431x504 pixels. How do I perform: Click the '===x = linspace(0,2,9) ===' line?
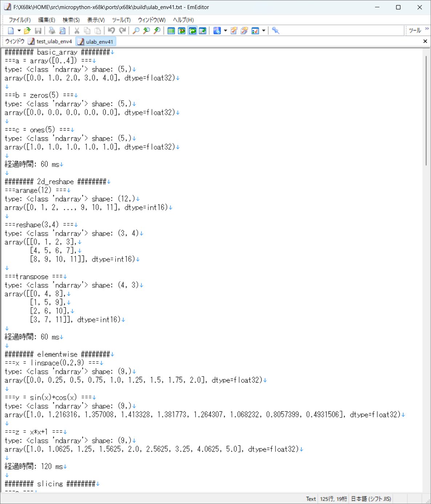(x=52, y=363)
